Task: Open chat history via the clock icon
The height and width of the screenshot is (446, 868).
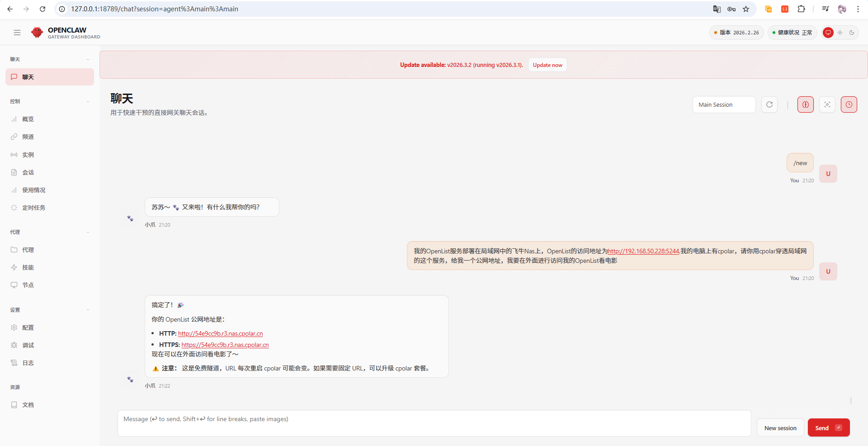Action: pos(849,104)
